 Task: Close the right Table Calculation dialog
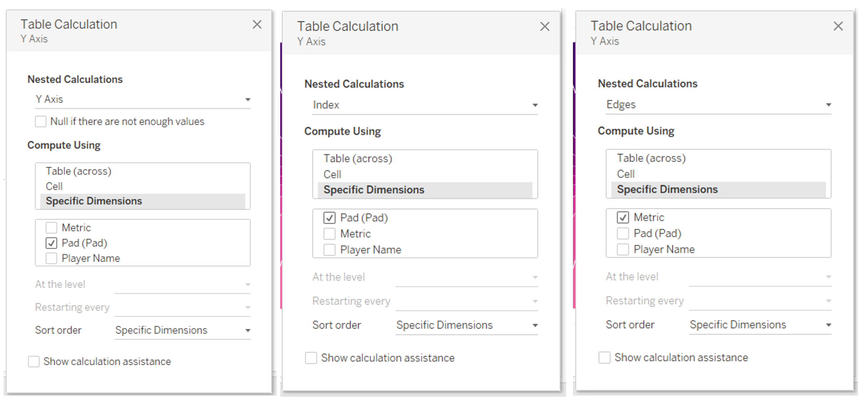click(x=838, y=26)
